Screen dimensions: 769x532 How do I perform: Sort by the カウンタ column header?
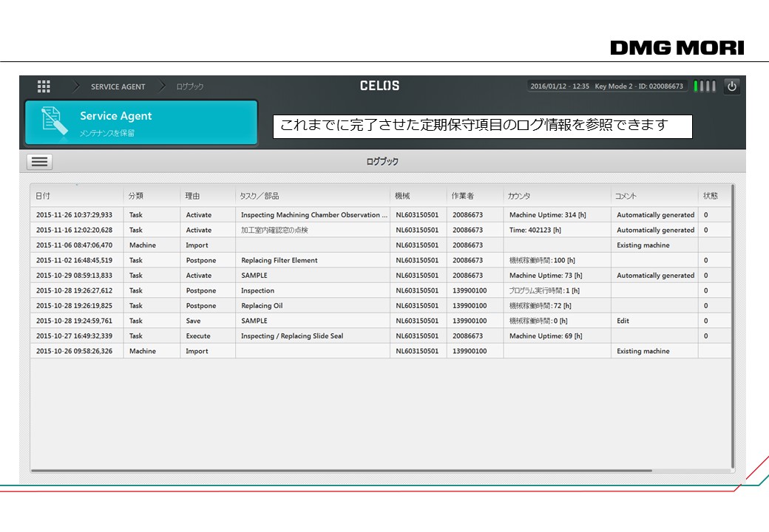[557, 196]
